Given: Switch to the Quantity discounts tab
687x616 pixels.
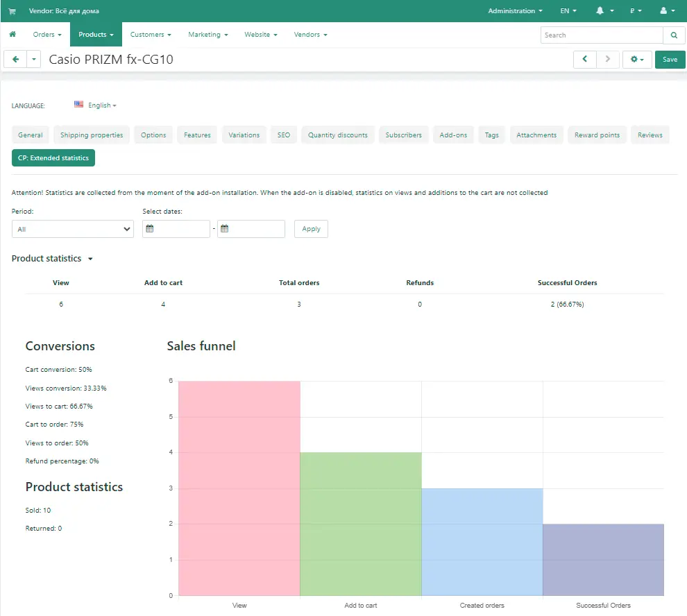Looking at the screenshot, I should pyautogui.click(x=338, y=135).
